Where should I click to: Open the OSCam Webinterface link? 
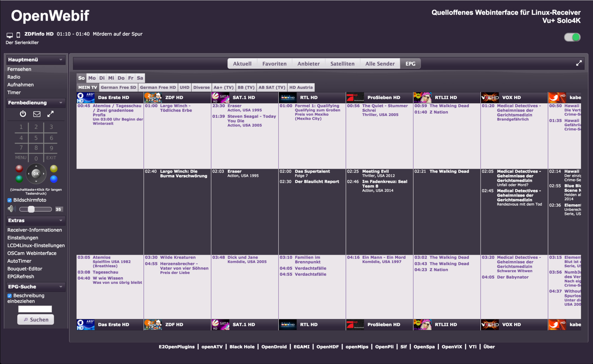coord(32,253)
